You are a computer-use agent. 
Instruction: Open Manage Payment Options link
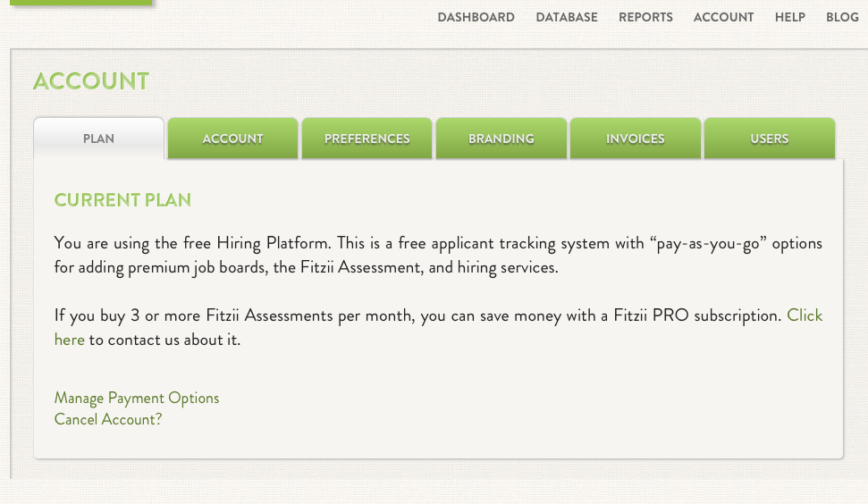tap(136, 398)
